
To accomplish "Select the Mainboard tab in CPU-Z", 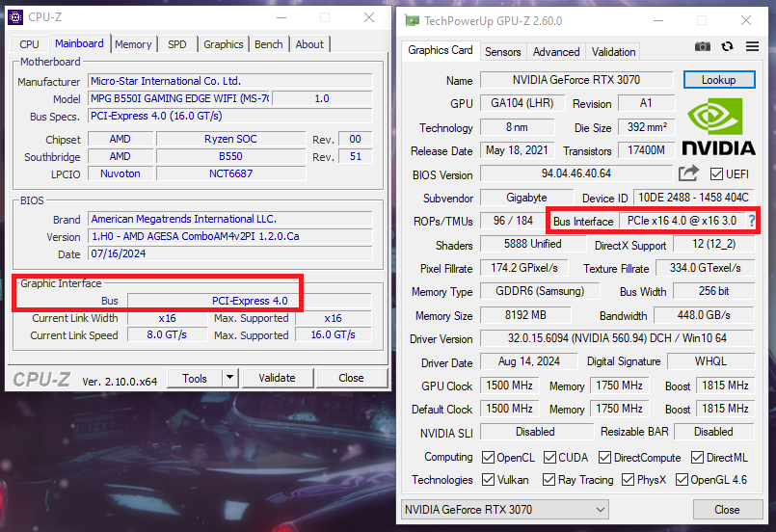I will (79, 43).
